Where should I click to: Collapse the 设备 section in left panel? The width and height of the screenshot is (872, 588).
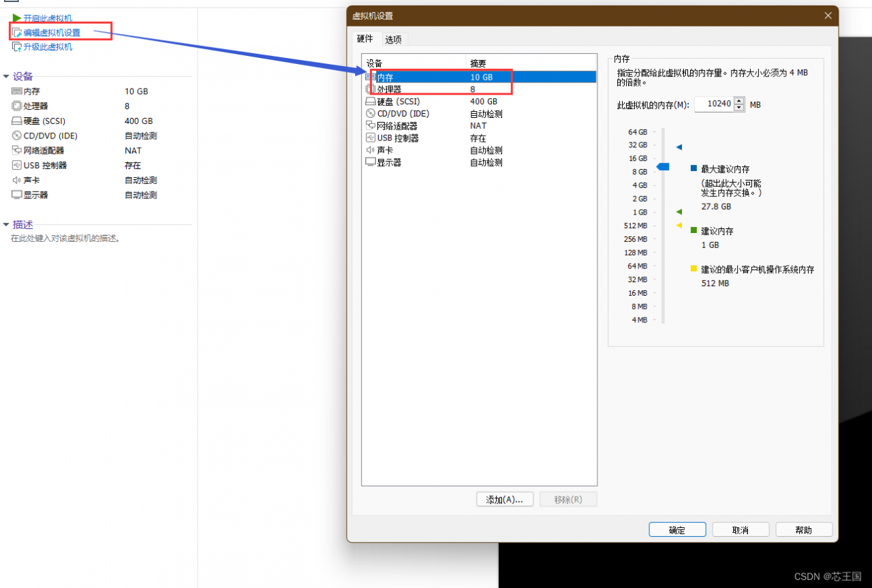[x=6, y=76]
